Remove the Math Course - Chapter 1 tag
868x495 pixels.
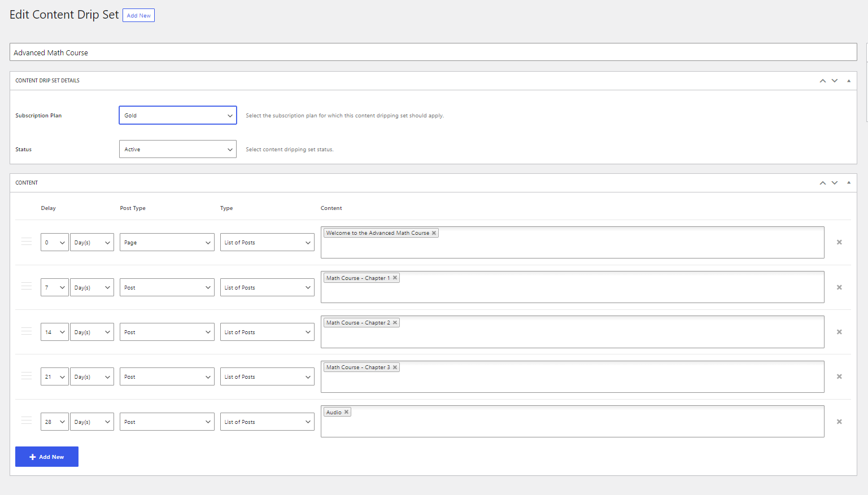pos(395,278)
